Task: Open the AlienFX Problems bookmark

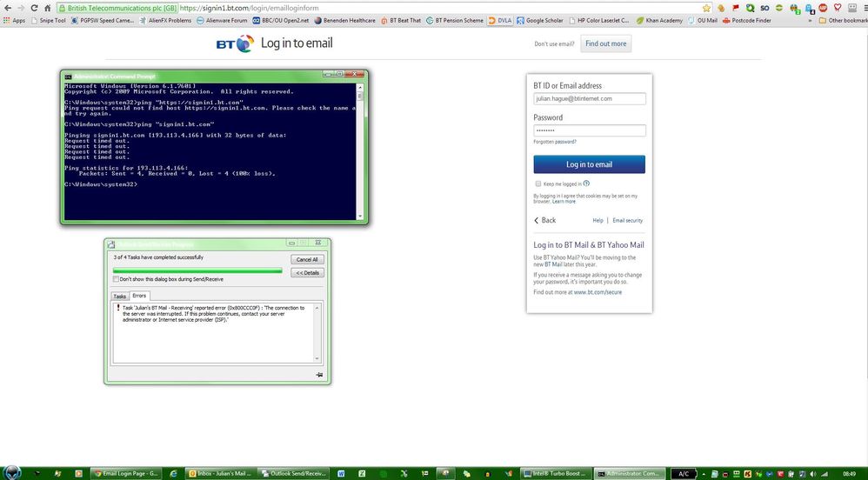Action: (x=165, y=21)
